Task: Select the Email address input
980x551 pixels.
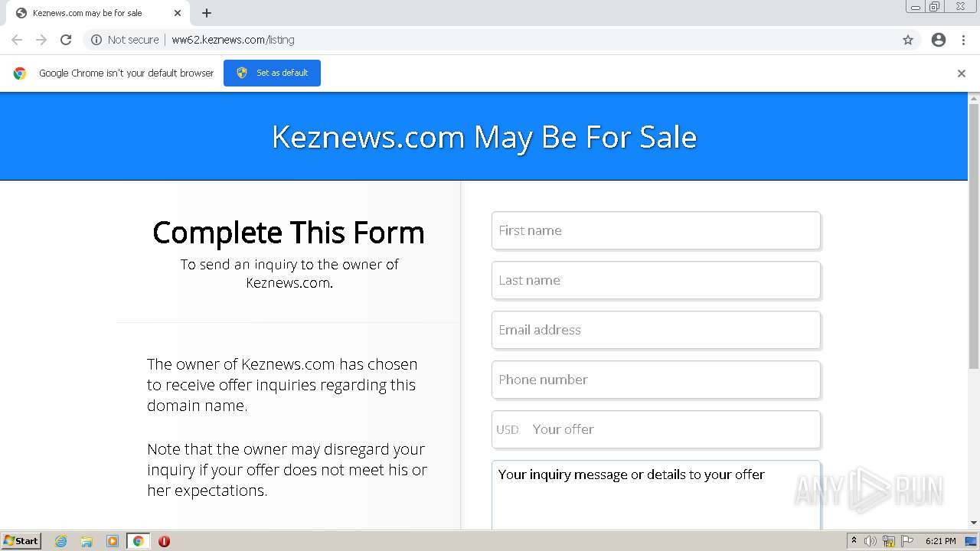Action: (x=656, y=330)
